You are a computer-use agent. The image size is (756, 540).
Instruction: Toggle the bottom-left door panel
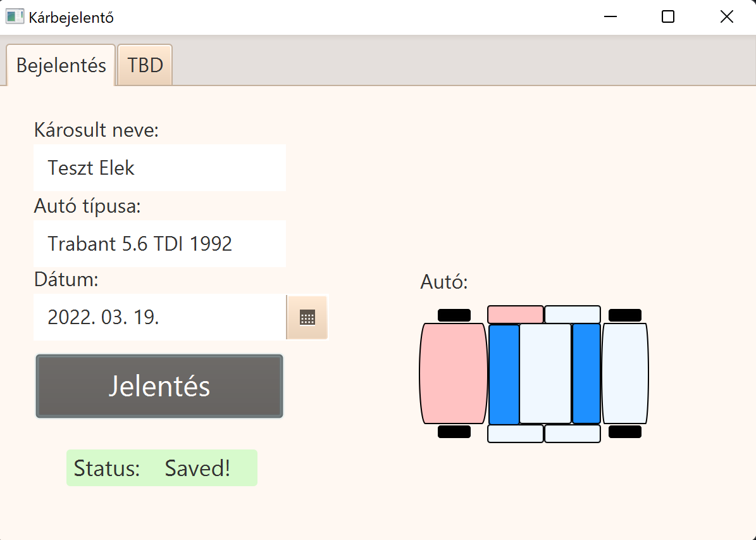[516, 434]
